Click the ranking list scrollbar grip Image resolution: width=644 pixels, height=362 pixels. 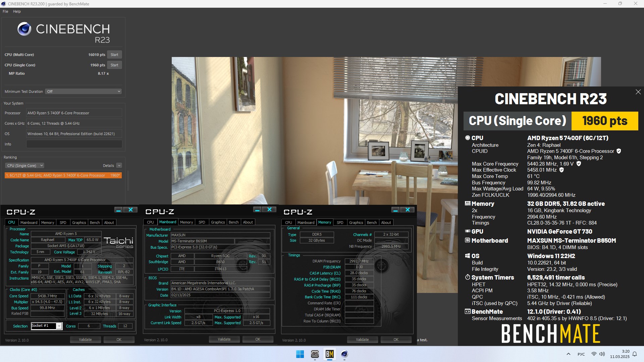(x=128, y=181)
